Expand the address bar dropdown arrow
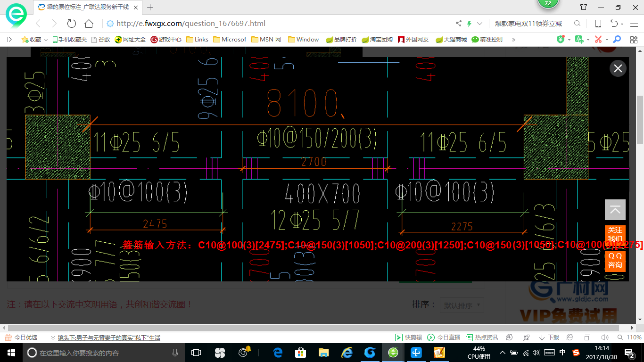Image resolution: width=644 pixels, height=362 pixels. (x=480, y=24)
